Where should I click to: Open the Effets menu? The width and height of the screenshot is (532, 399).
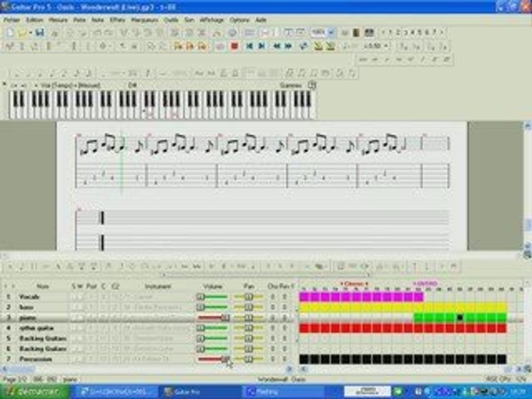point(117,20)
